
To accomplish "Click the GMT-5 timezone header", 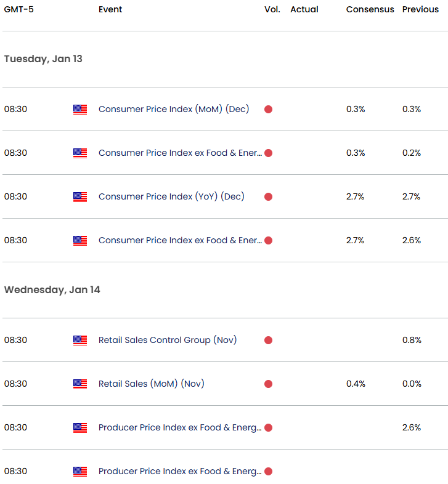I will tap(18, 9).
